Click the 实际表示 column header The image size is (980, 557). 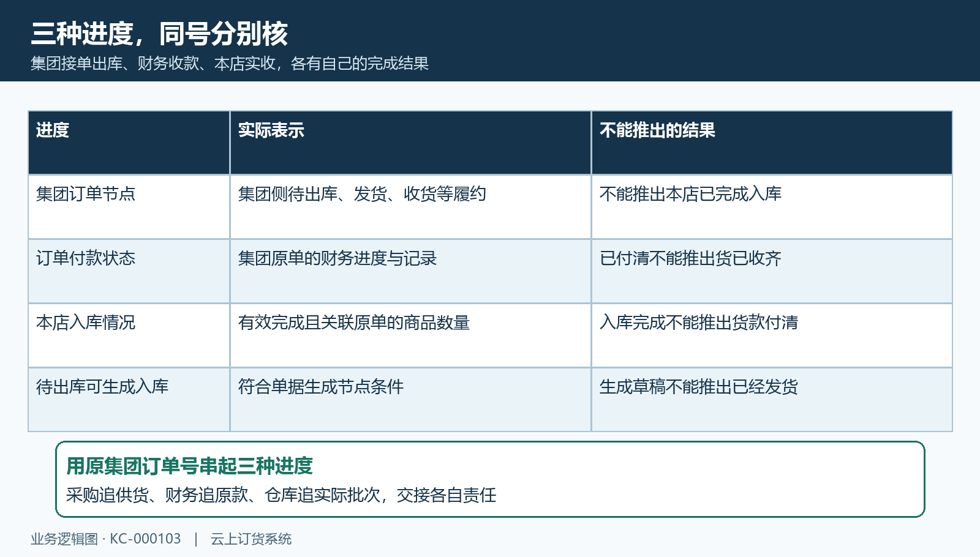[410, 143]
